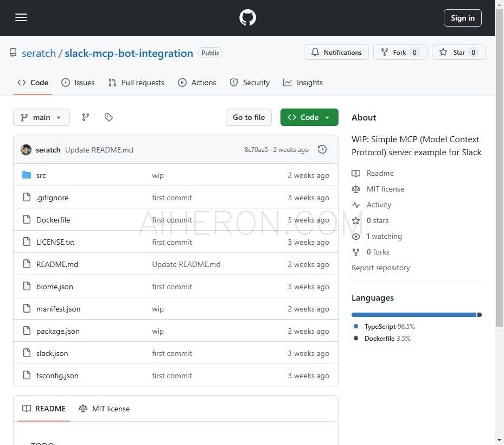504x445 pixels.
Task: Open biome.json file
Action: click(55, 287)
